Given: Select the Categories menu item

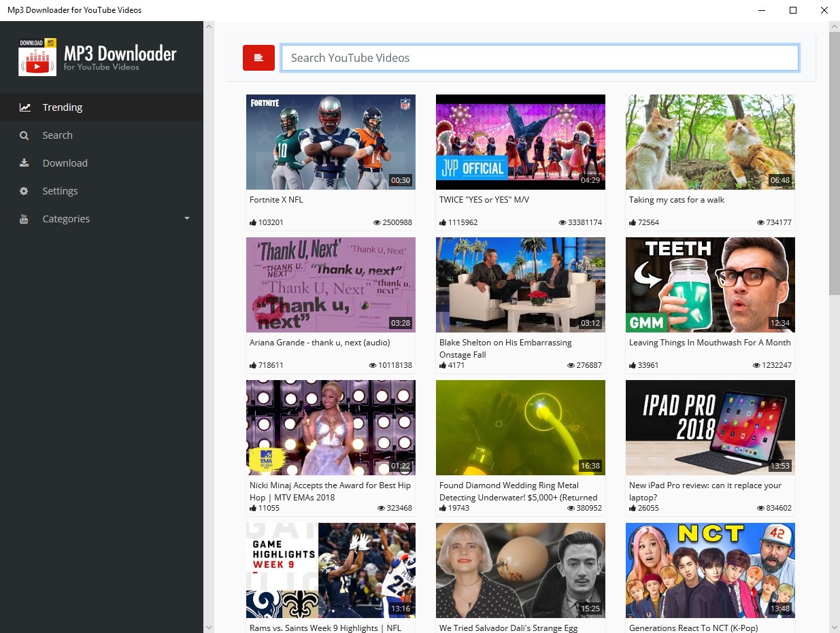Looking at the screenshot, I should 101,219.
